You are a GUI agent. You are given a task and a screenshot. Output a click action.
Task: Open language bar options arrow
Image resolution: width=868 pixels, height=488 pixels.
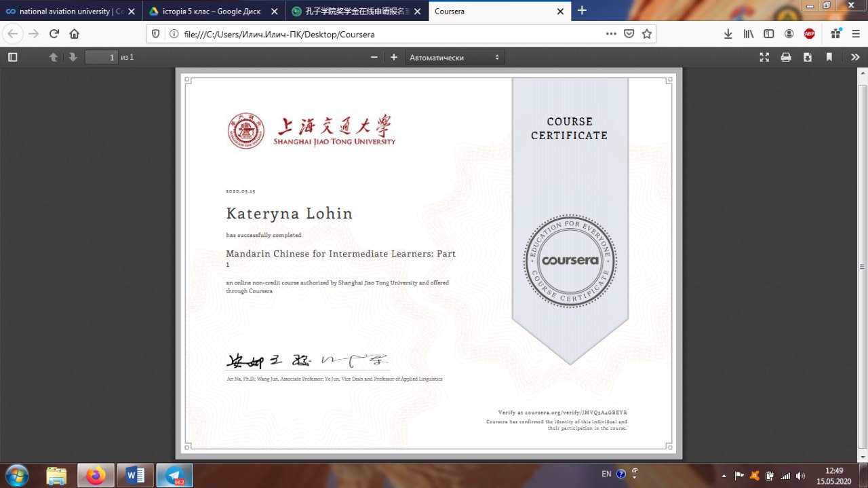coord(635,478)
